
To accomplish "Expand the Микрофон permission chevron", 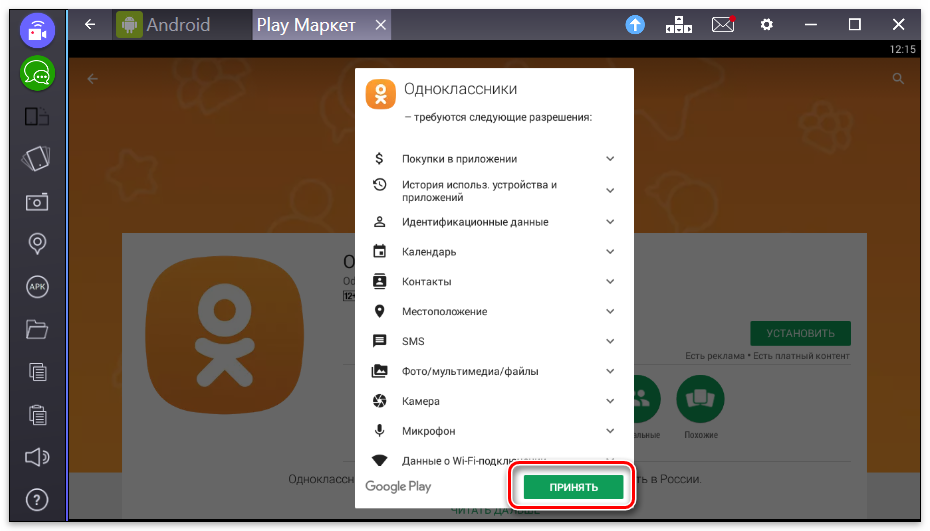I will tap(610, 431).
